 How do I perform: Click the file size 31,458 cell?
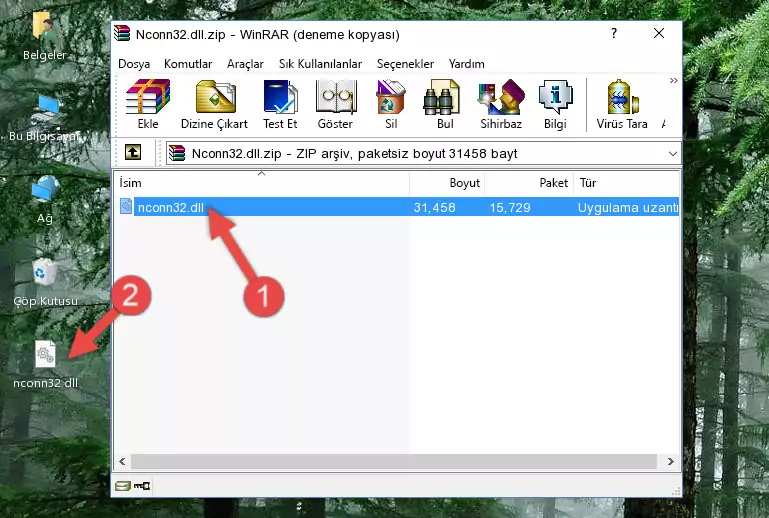coord(435,207)
